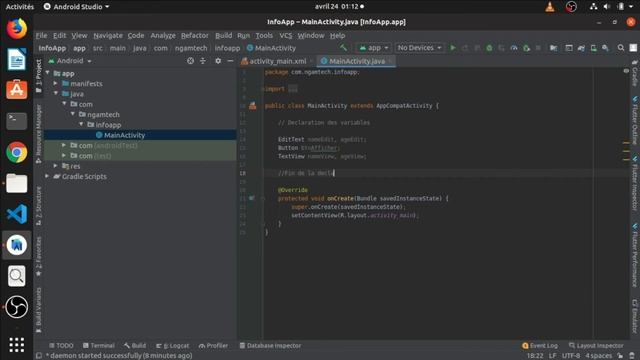640x360 pixels.
Task: Toggle the read-only lock icon in status bar
Action: pos(620,356)
